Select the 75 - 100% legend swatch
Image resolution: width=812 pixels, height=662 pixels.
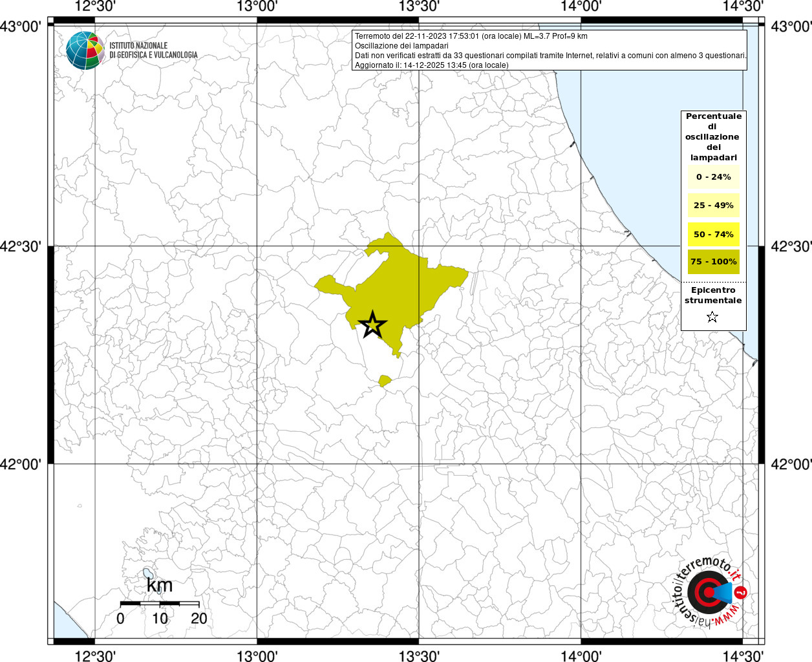(x=714, y=262)
